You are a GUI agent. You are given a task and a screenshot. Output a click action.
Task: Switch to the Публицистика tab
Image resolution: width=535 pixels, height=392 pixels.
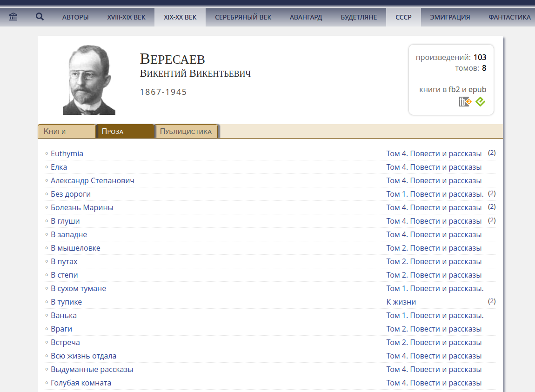186,132
